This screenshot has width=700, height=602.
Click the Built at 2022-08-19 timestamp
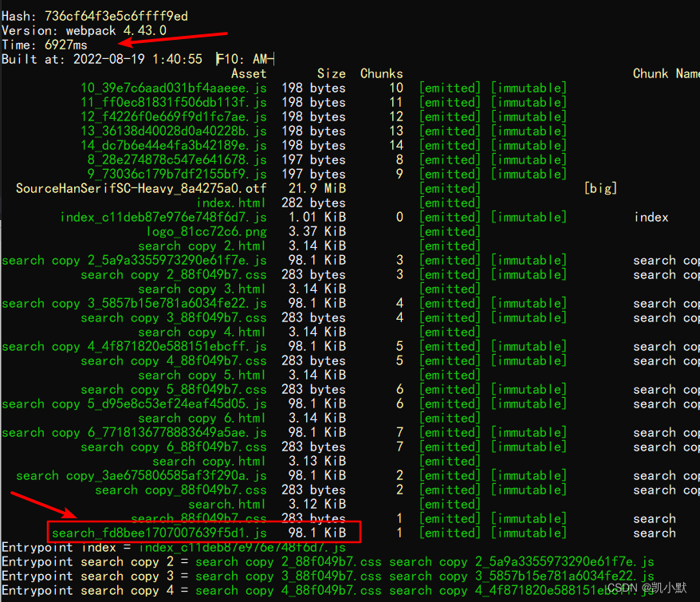coord(137,59)
